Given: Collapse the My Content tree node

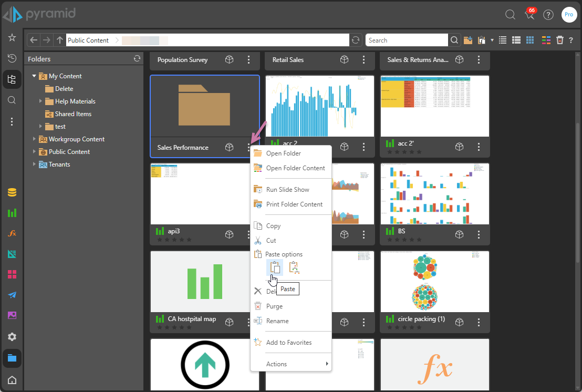Looking at the screenshot, I should [34, 76].
